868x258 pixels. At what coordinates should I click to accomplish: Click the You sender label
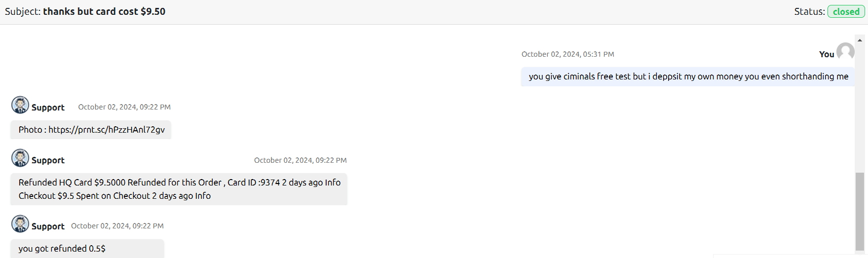coord(827,54)
